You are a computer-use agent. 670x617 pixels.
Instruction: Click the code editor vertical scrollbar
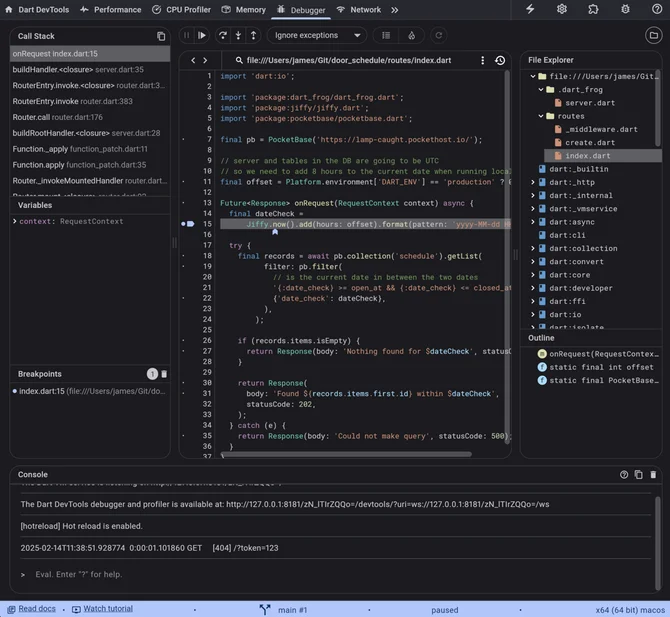(x=507, y=256)
